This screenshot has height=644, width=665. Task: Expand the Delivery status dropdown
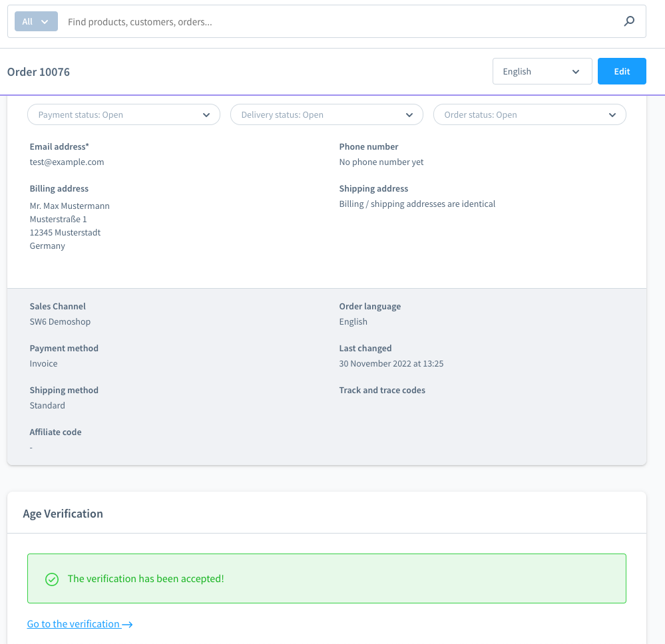click(x=327, y=114)
